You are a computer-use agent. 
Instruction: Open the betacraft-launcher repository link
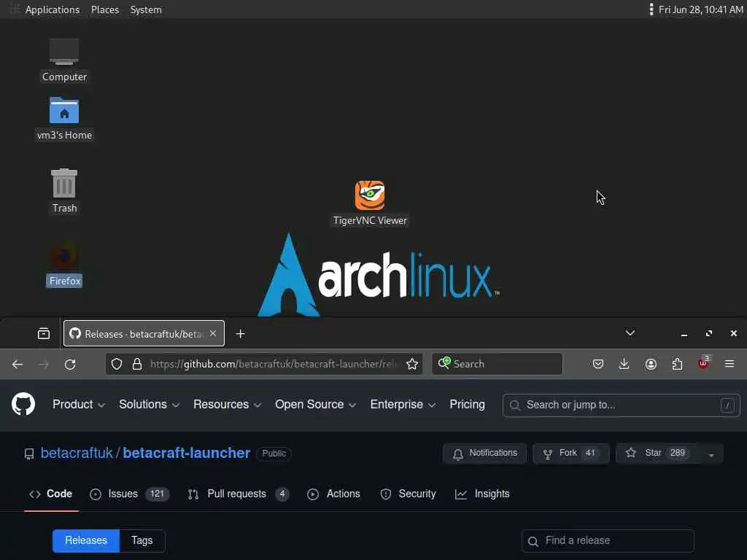click(186, 453)
